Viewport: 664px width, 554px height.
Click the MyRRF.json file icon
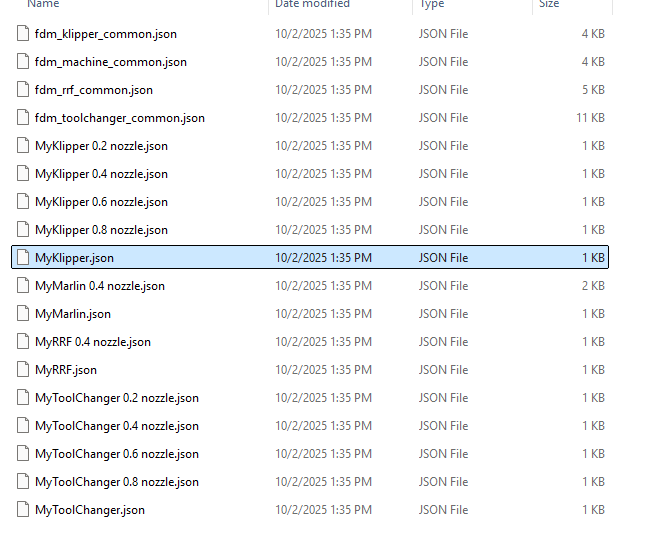(23, 370)
